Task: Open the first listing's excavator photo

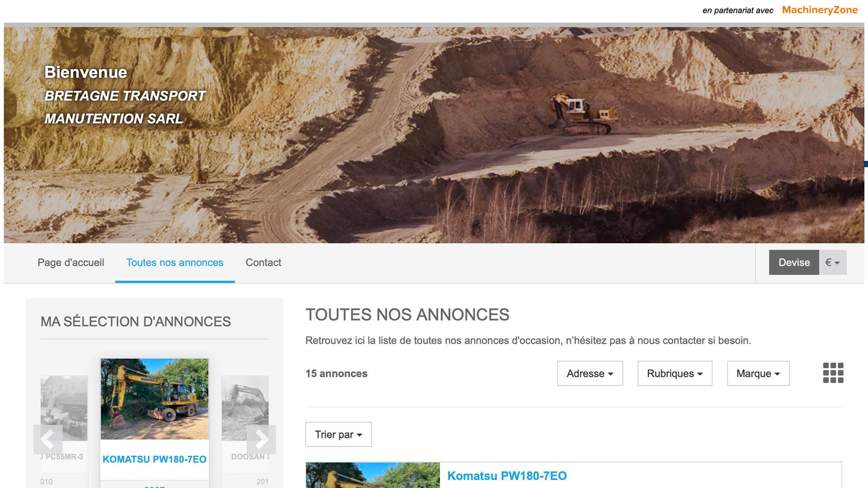Action: [x=373, y=475]
